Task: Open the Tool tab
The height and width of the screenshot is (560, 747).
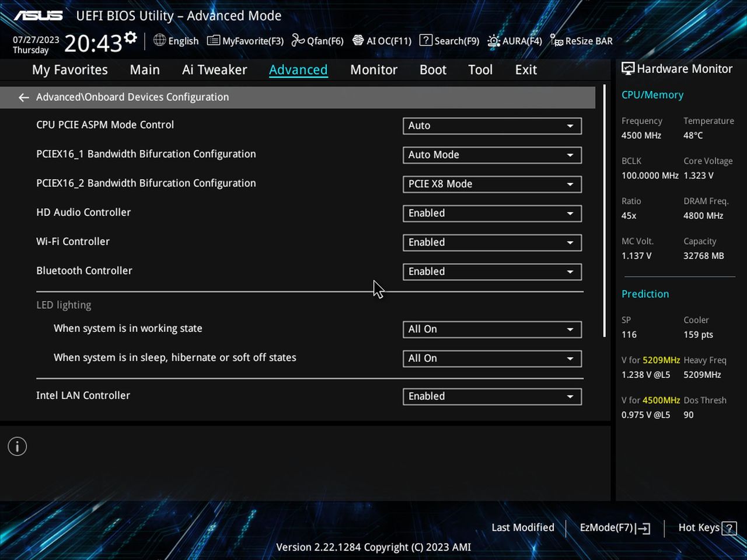Action: point(480,70)
